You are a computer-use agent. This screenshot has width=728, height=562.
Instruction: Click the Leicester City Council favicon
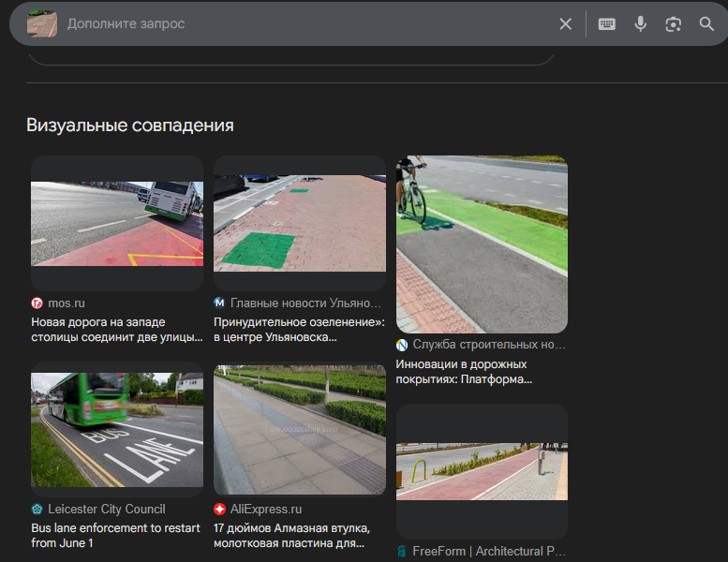(x=37, y=510)
